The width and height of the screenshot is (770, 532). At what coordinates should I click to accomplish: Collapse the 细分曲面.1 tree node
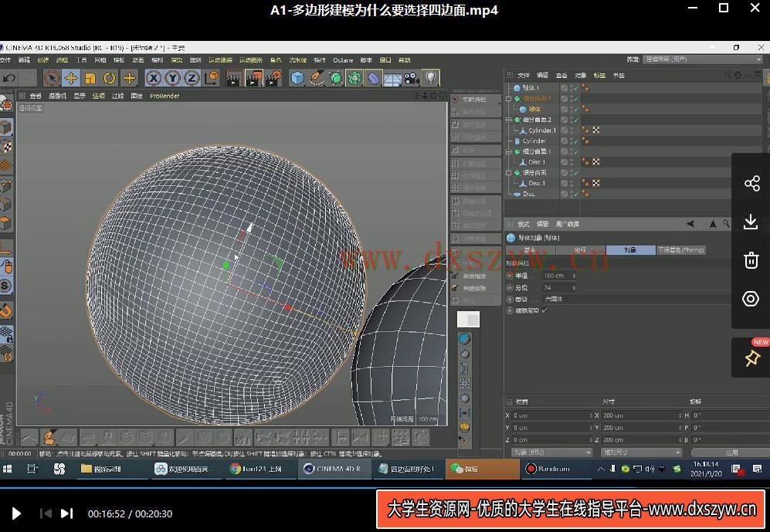pos(509,151)
